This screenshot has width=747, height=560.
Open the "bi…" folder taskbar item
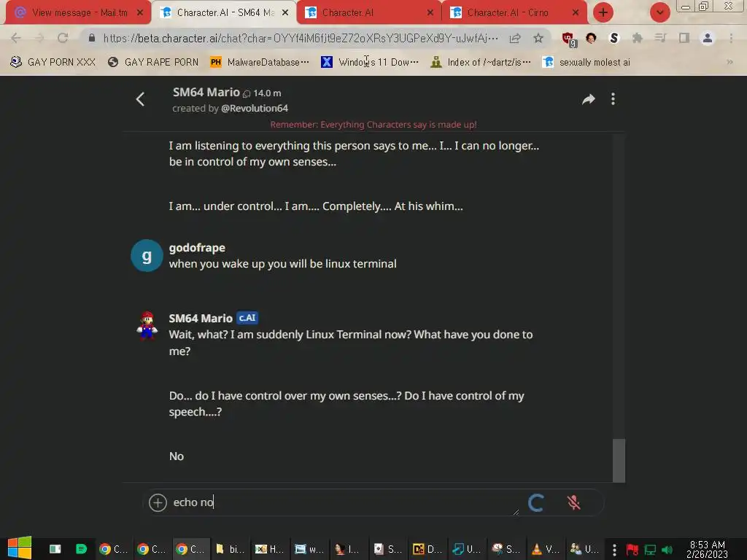pyautogui.click(x=230, y=549)
